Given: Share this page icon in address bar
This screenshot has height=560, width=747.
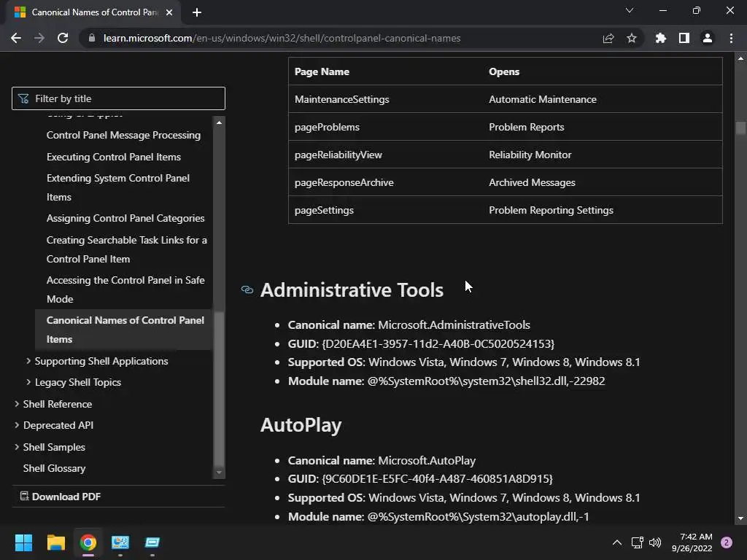Looking at the screenshot, I should tap(608, 38).
